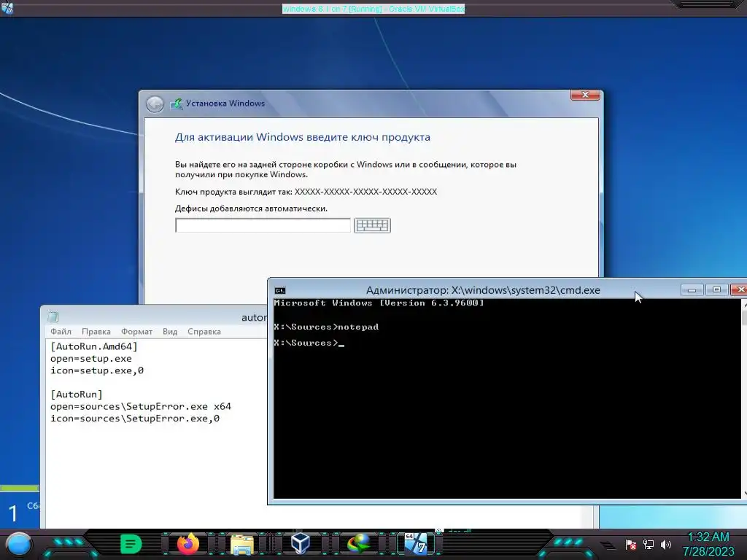
Task: Minimize the cmd.exe window
Action: [x=692, y=289]
